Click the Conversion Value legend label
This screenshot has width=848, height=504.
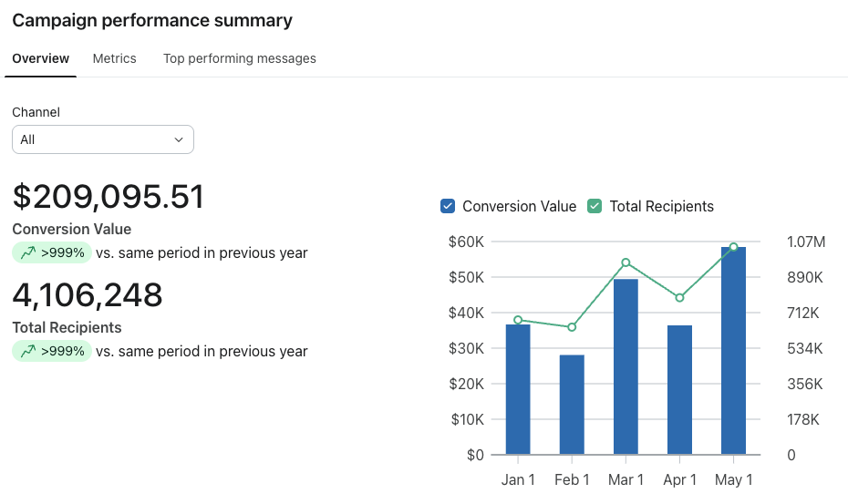pos(519,206)
